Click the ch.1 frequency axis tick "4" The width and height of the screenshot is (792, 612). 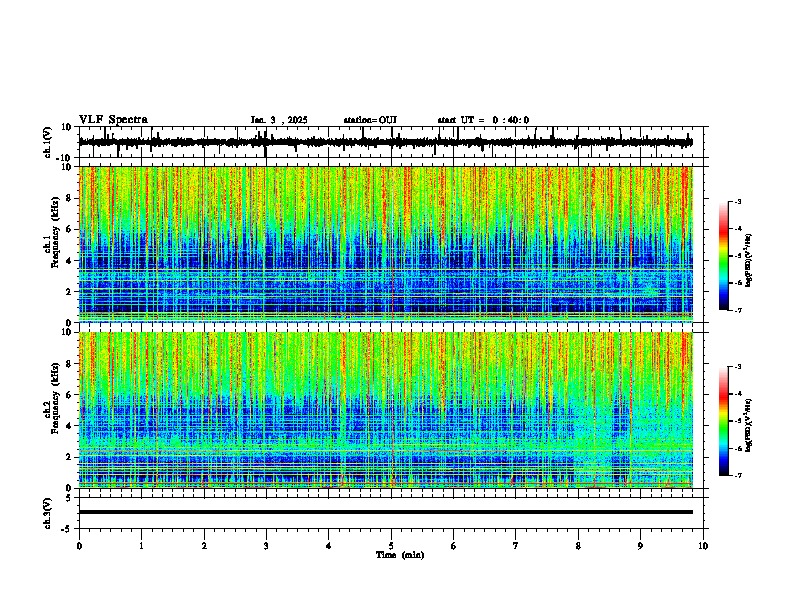[69, 261]
